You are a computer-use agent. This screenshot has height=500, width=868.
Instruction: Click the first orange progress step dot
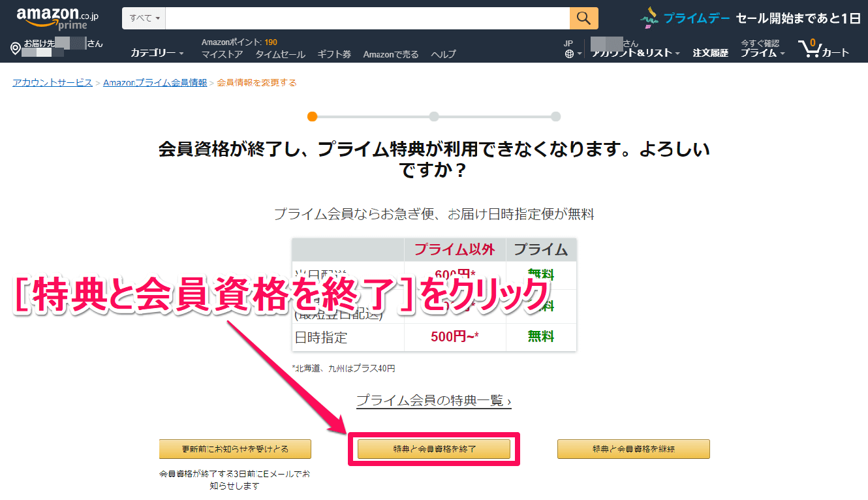pyautogui.click(x=312, y=117)
